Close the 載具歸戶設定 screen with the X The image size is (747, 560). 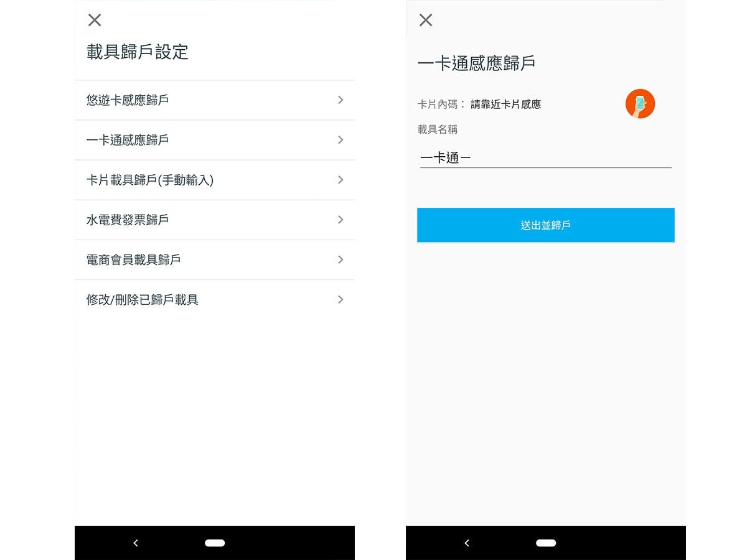click(95, 20)
